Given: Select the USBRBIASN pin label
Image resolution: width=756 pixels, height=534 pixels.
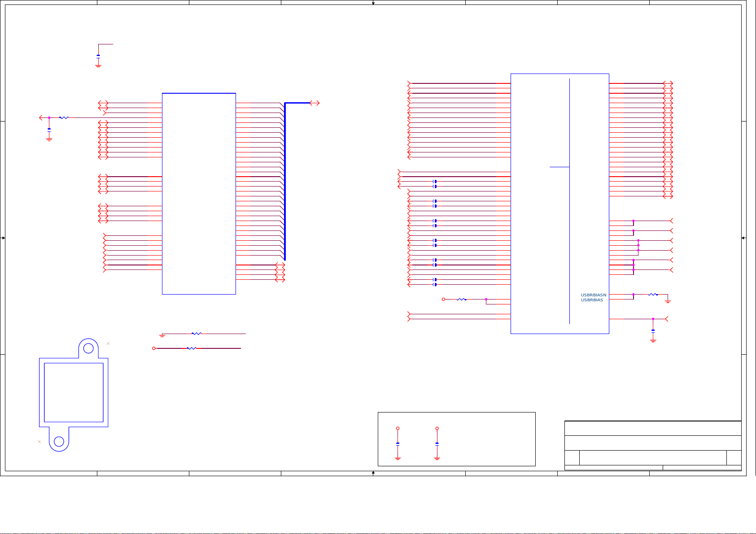Looking at the screenshot, I should (593, 295).
